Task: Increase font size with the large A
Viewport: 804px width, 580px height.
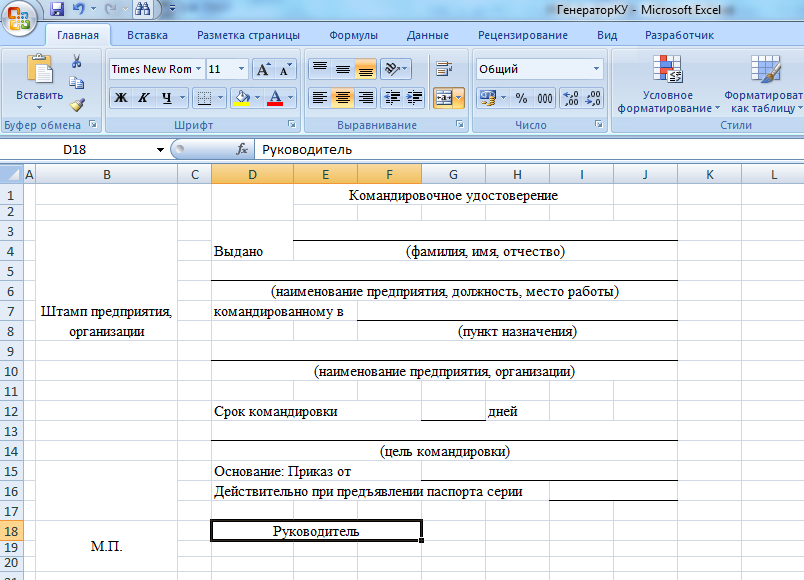Action: click(x=263, y=69)
